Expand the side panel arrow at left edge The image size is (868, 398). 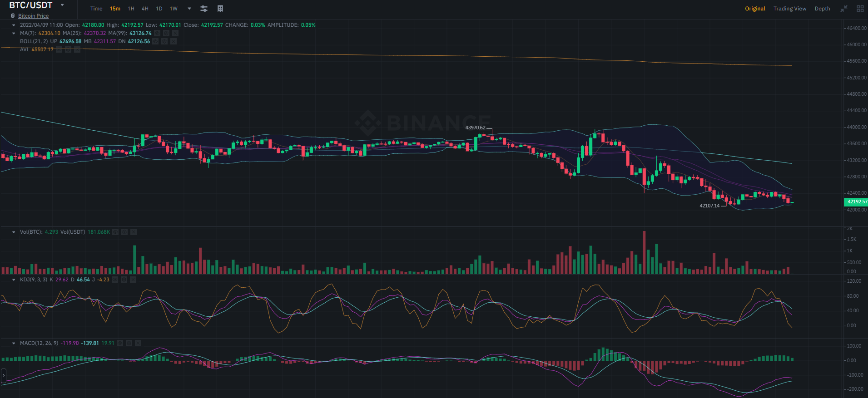3,375
